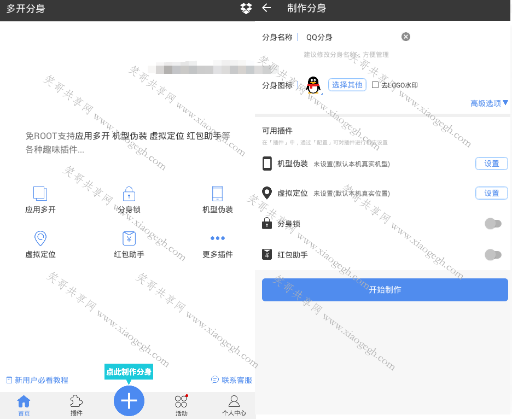Click the phone icon beside 机型伪装 plugin row
The height and width of the screenshot is (420, 512).
[x=267, y=164]
